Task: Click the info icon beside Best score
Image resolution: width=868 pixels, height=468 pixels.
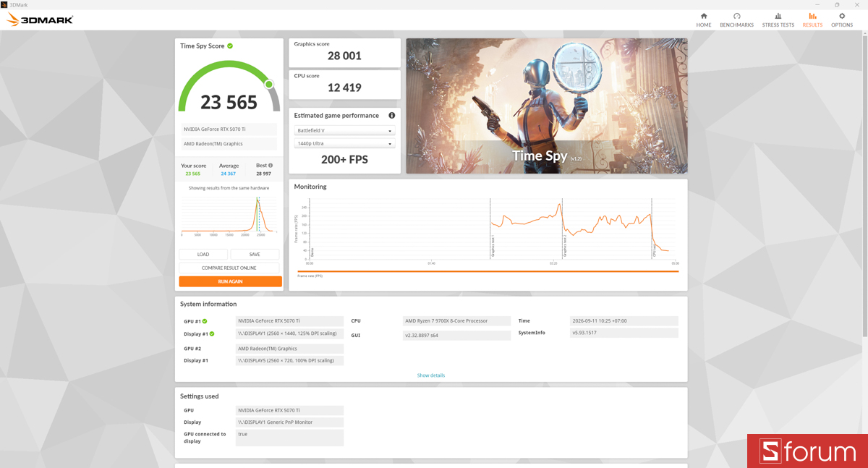Action: (271, 166)
